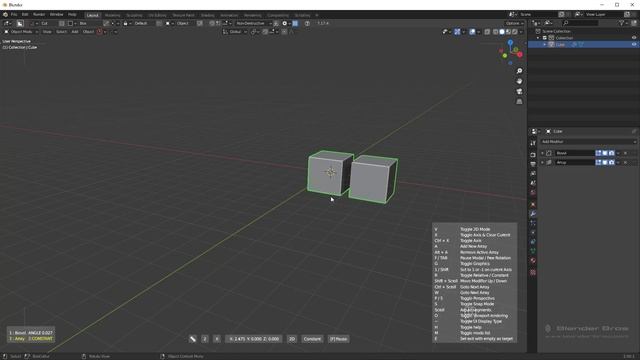
Task: Click the outliner search field
Action: coord(580,23)
